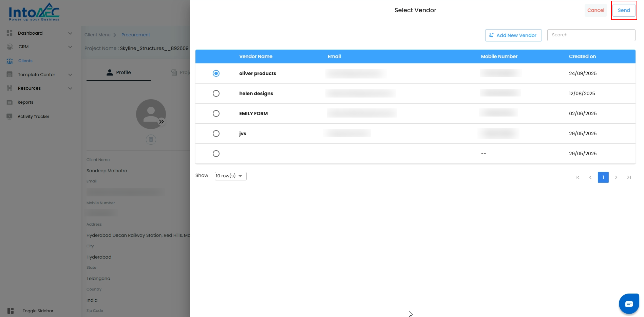Click the Activity Tracker icon
Screen dimensions: 644x317
point(10,116)
